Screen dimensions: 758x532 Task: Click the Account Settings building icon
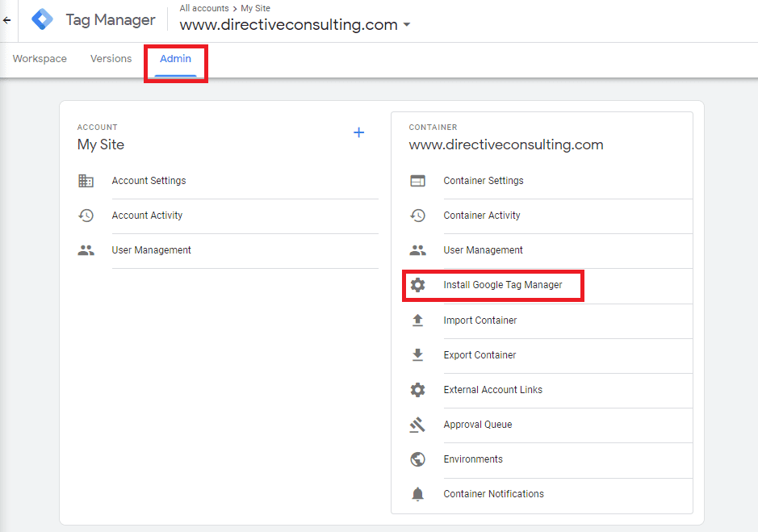pos(86,181)
